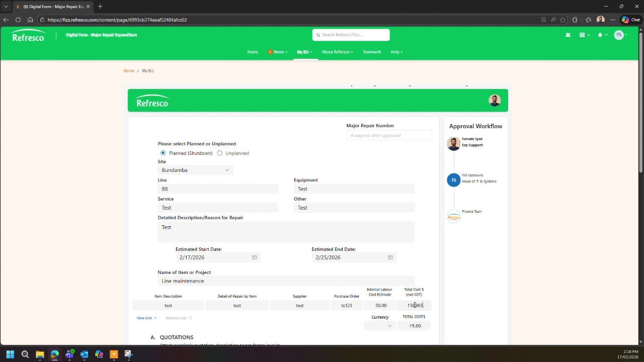
Task: Open Outlook from the taskbar
Action: [x=84, y=354]
